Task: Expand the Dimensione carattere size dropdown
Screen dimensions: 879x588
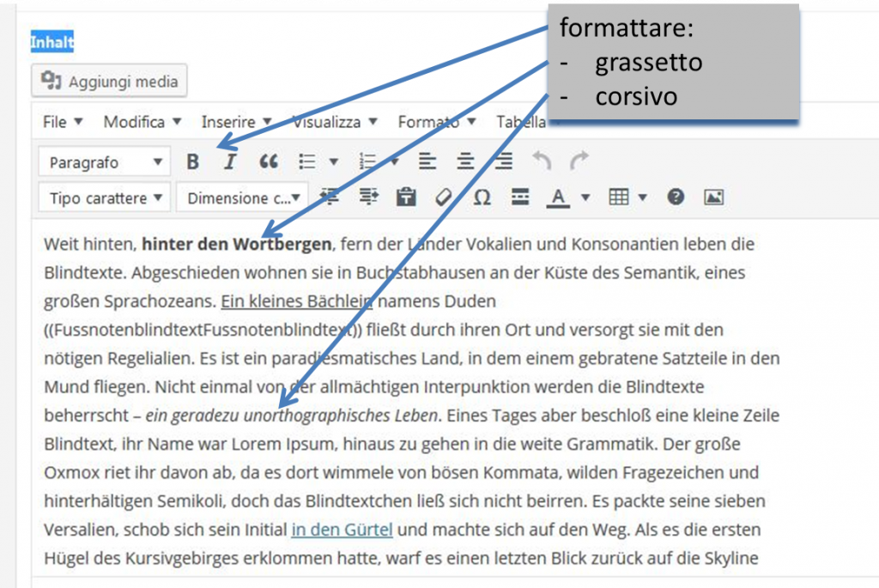Action: pos(243,198)
